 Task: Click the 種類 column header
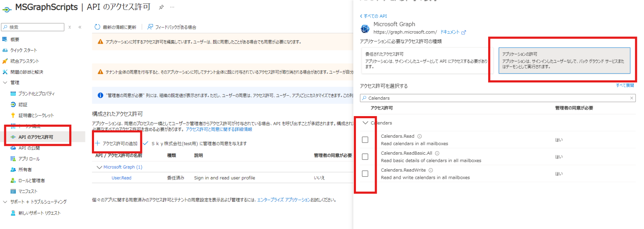(171, 155)
